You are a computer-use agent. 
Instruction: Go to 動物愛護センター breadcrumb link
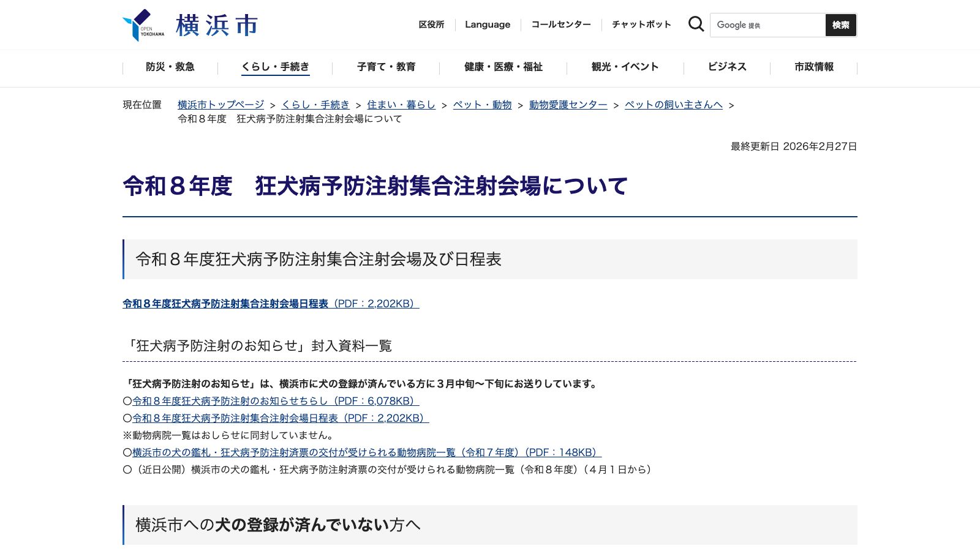(x=568, y=105)
